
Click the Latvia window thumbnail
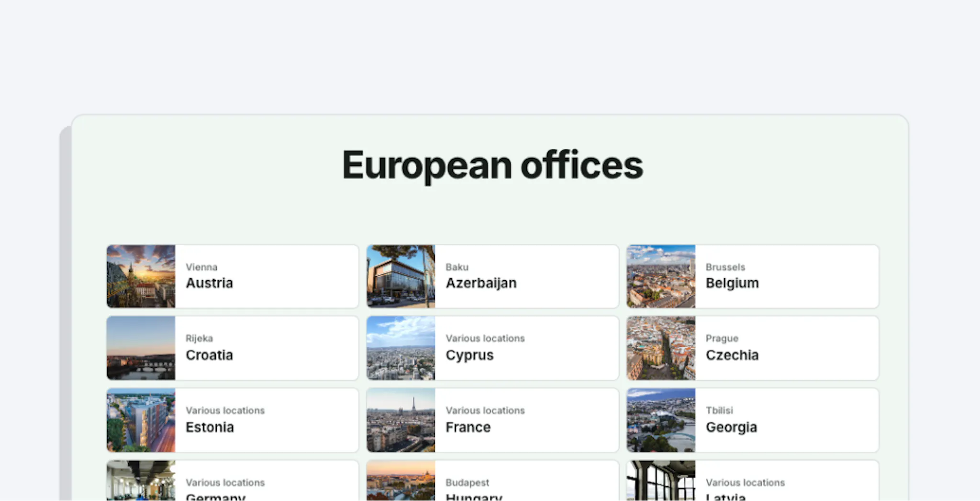point(661,481)
